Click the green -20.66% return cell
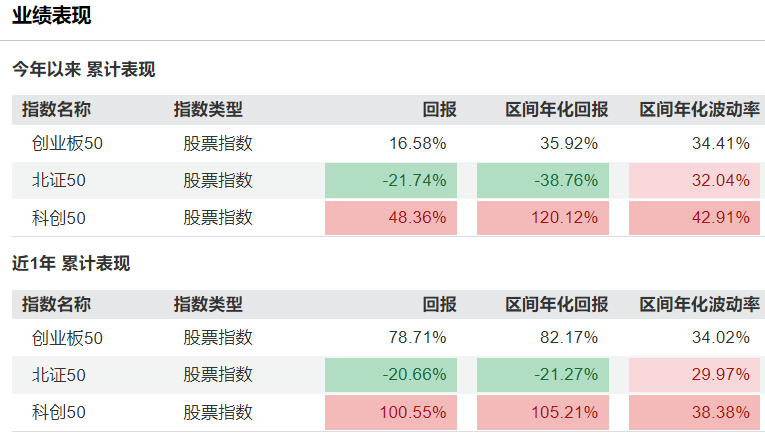The height and width of the screenshot is (436, 765). point(391,375)
